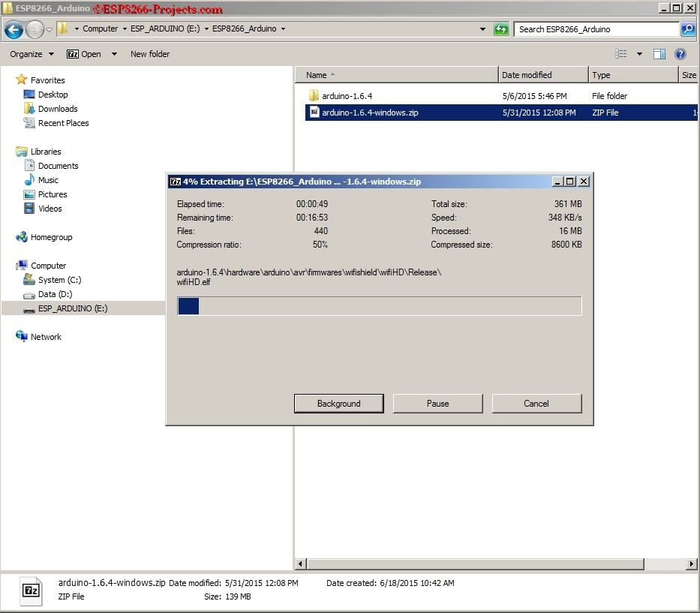
Task: Click the Date created value in details pane
Action: click(417, 583)
